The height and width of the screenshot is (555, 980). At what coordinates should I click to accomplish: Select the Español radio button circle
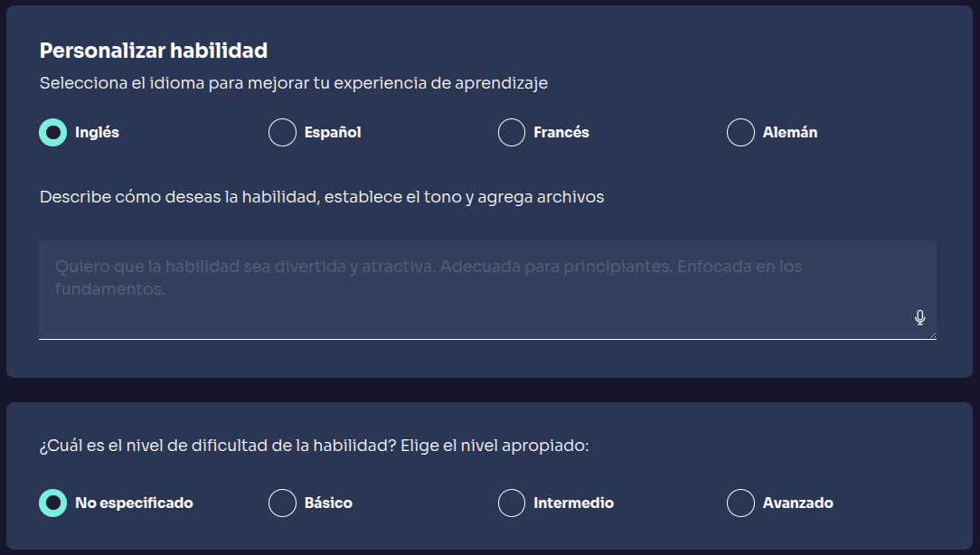282,133
